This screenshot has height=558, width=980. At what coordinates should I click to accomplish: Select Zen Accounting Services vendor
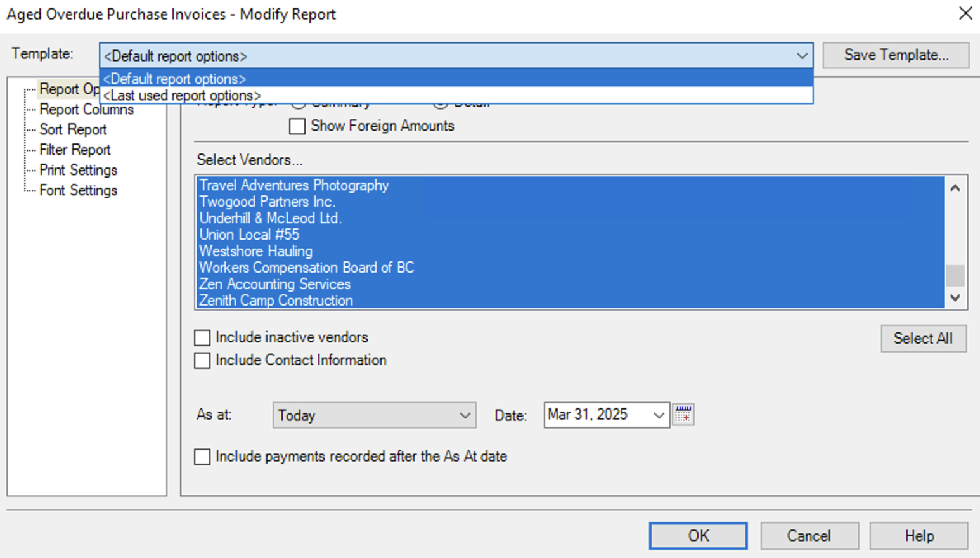pyautogui.click(x=275, y=284)
